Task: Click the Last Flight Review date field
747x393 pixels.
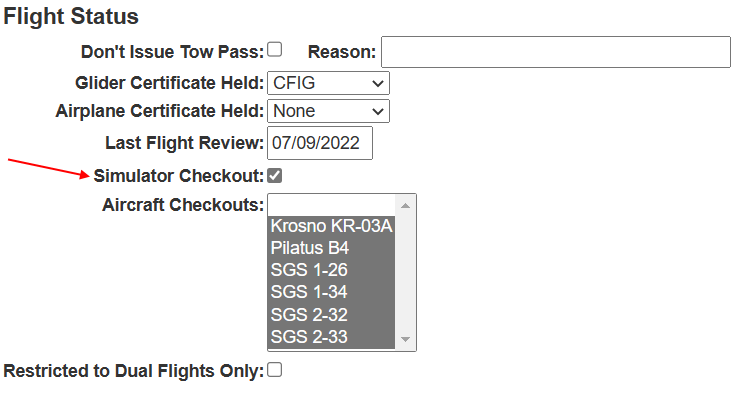Action: (x=320, y=143)
